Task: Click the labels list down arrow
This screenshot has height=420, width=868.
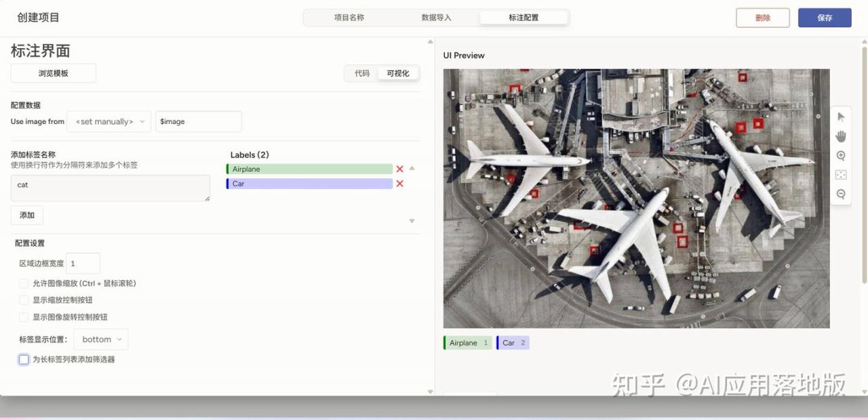Action: point(412,221)
